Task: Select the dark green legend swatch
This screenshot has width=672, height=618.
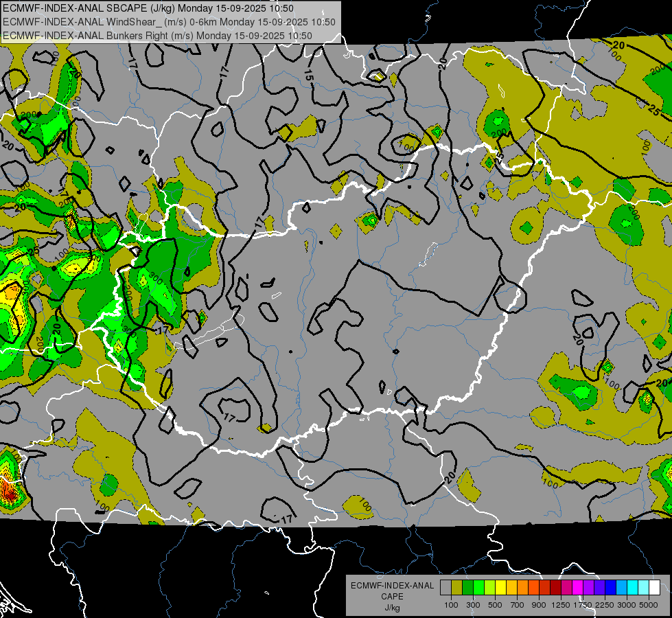Action: click(468, 588)
